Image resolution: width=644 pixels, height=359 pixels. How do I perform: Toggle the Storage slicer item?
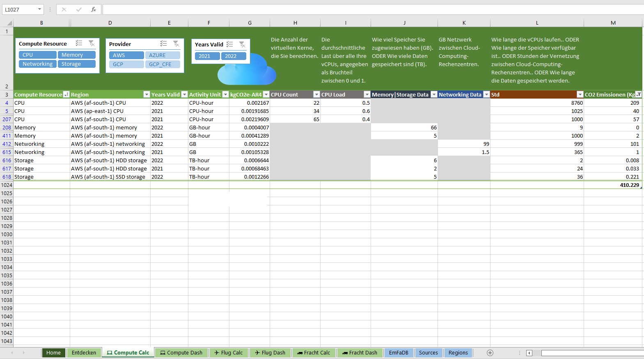76,64
